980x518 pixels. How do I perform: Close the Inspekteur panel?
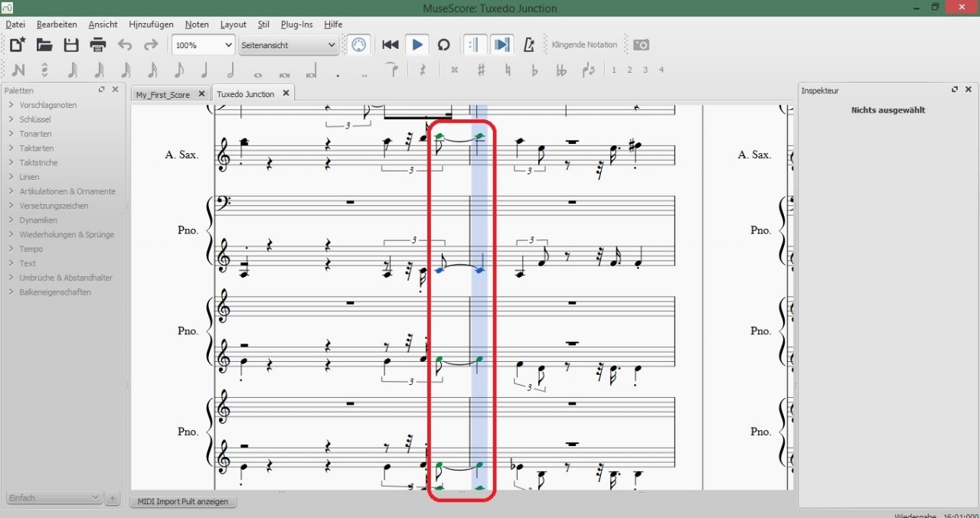tap(969, 90)
